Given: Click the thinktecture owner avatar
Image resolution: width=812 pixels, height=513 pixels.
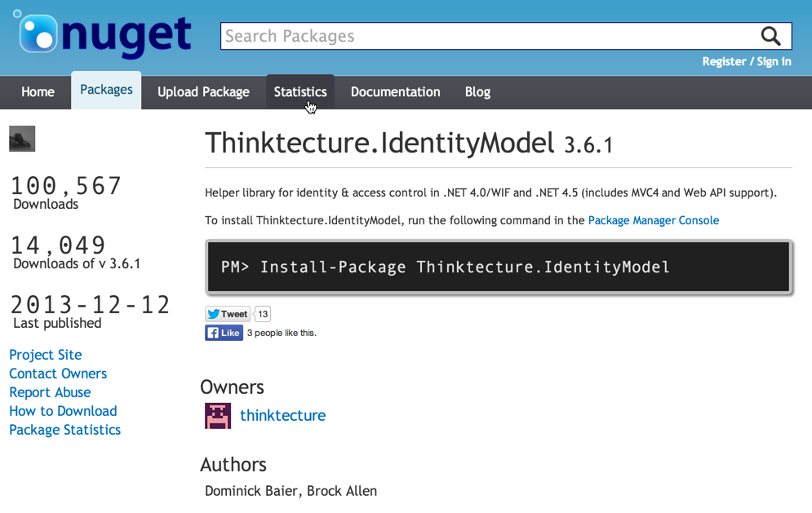Looking at the screenshot, I should click(x=218, y=416).
